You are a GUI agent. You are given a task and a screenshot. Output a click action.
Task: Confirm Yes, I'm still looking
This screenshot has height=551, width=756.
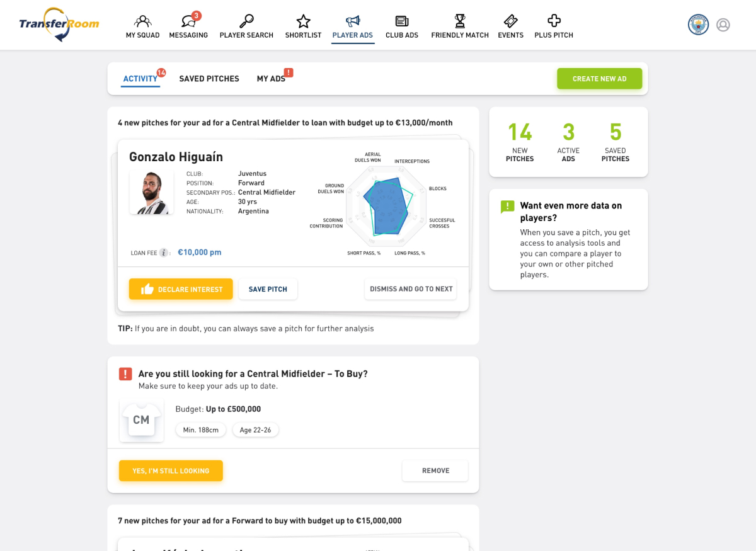[x=171, y=471]
